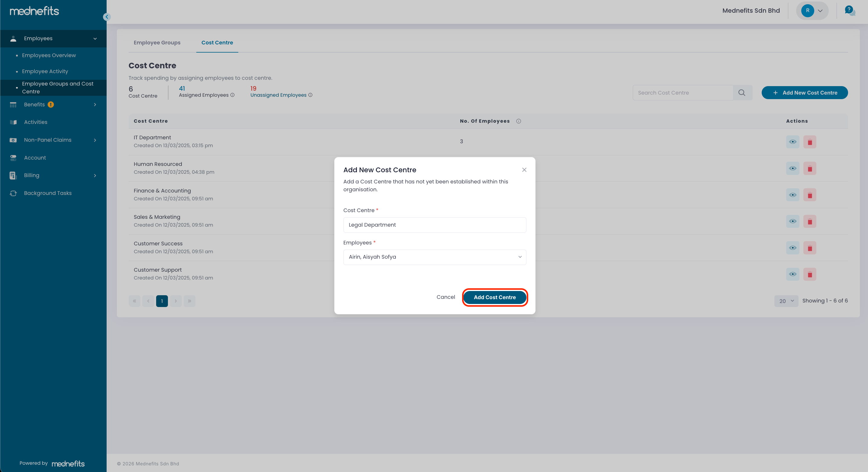Click Unassigned Employees info icon
Image resolution: width=868 pixels, height=472 pixels.
(x=310, y=95)
